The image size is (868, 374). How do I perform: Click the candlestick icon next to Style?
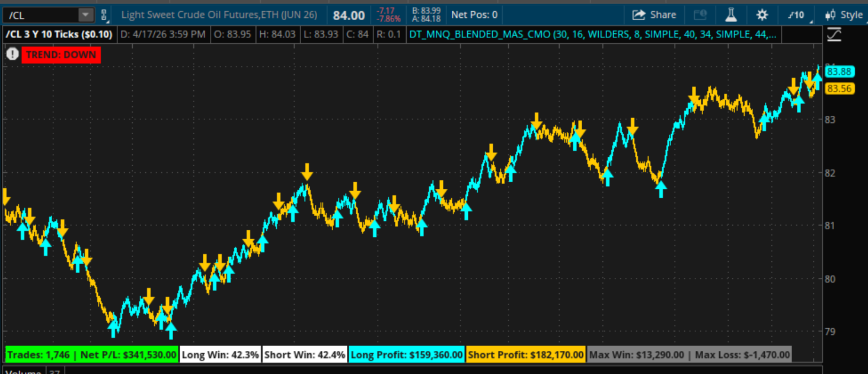pyautogui.click(x=830, y=15)
